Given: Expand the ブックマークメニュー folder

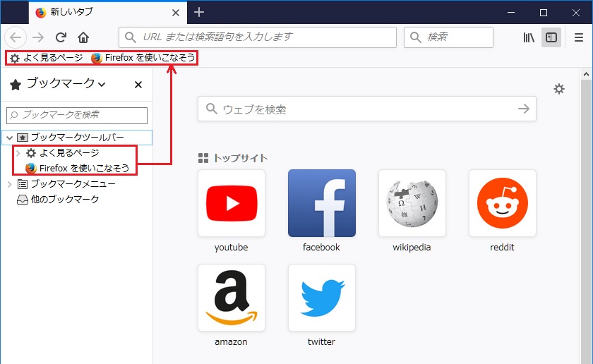Looking at the screenshot, I should click(x=10, y=184).
